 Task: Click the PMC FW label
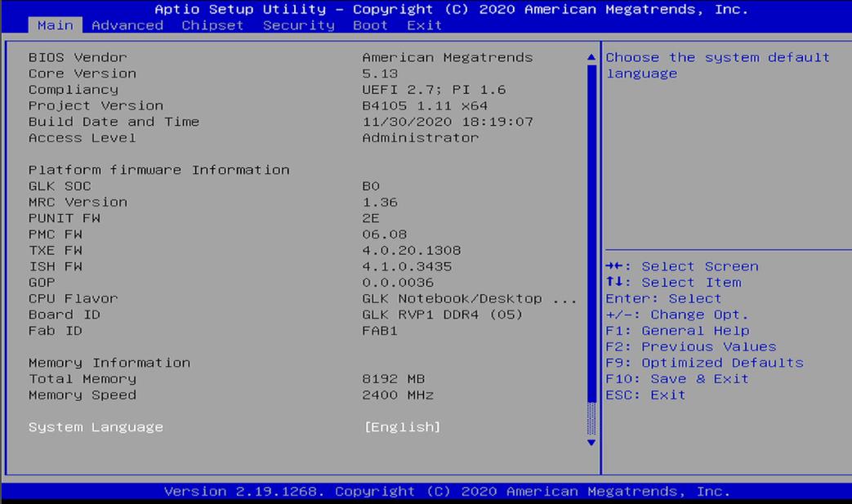(x=56, y=234)
